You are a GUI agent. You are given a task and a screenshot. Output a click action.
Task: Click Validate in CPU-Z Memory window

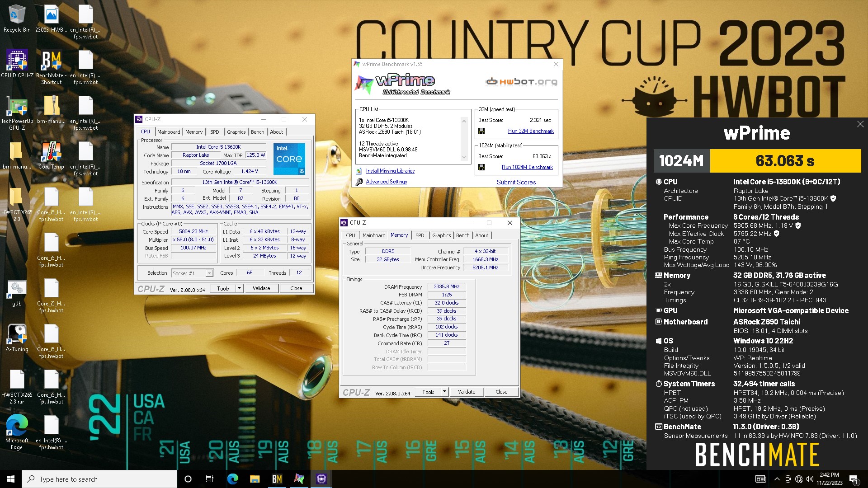pyautogui.click(x=467, y=392)
